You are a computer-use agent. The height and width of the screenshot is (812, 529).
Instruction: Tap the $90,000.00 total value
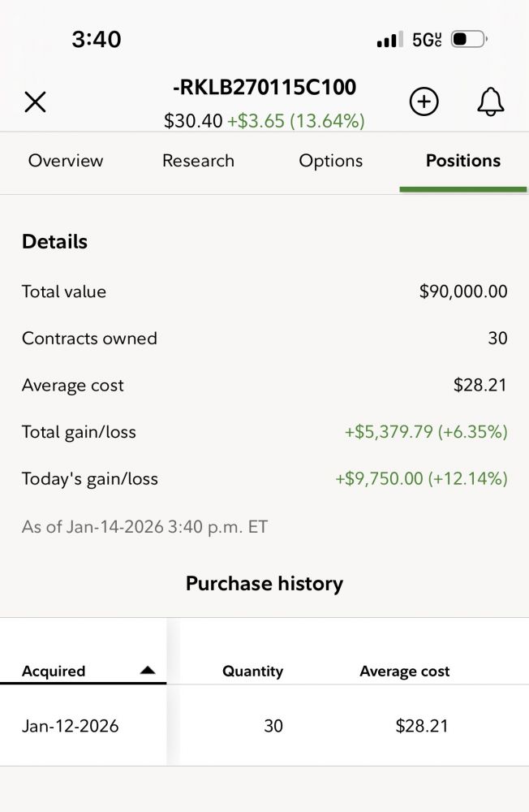click(x=463, y=292)
